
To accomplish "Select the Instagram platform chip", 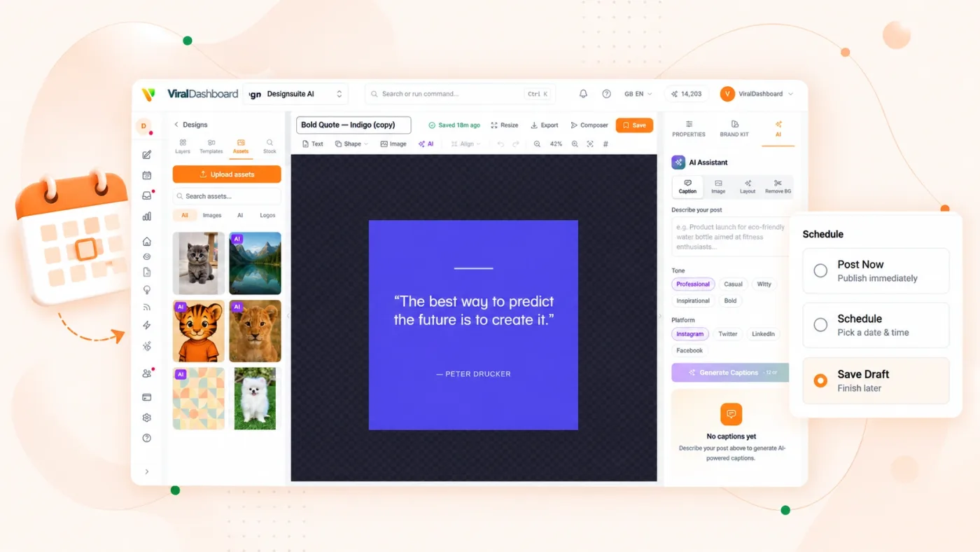I will (690, 334).
